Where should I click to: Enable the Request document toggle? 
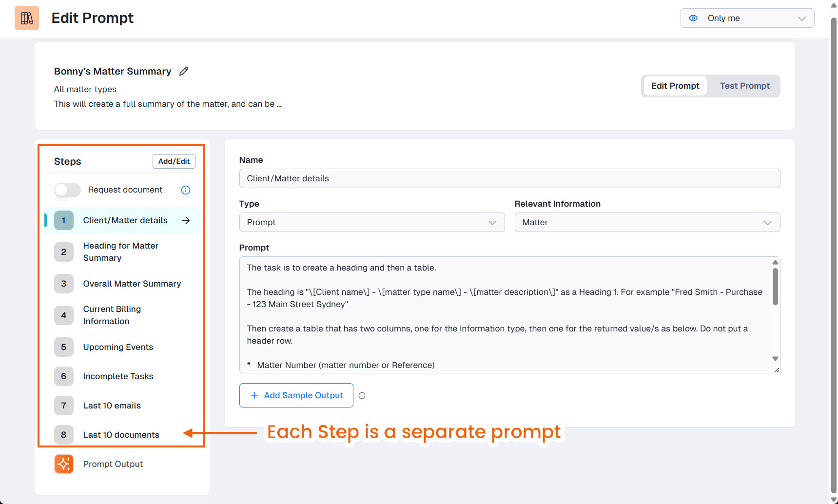[67, 190]
